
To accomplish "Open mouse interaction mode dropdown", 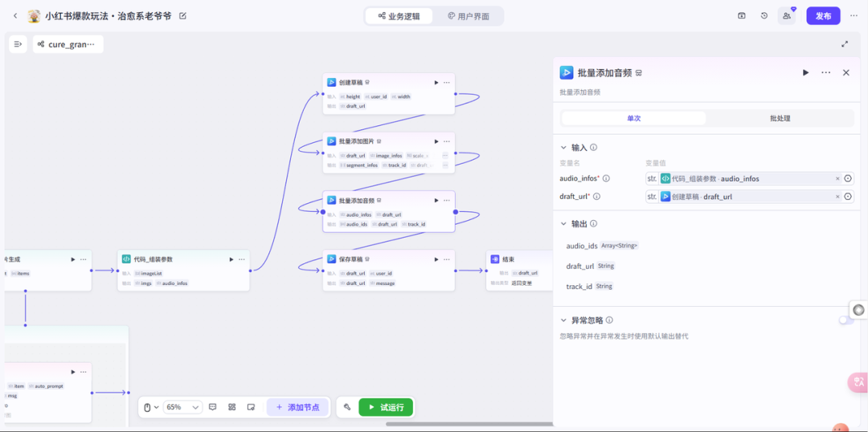I will 151,407.
